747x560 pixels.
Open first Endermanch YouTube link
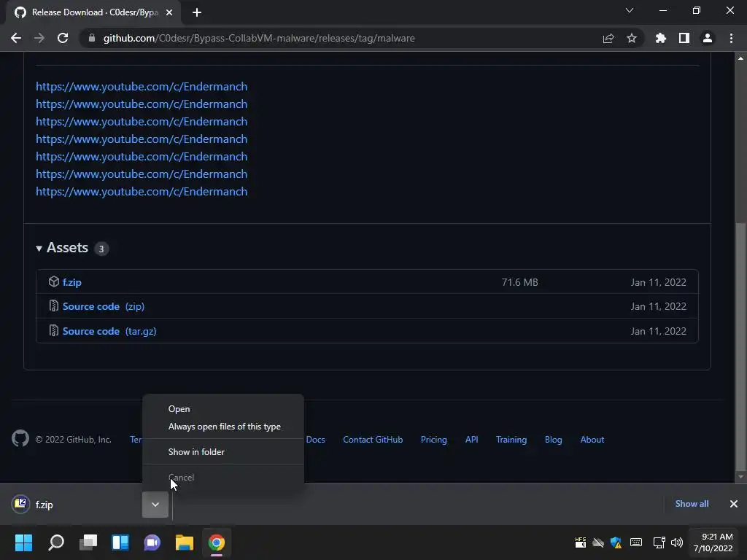[x=142, y=86]
